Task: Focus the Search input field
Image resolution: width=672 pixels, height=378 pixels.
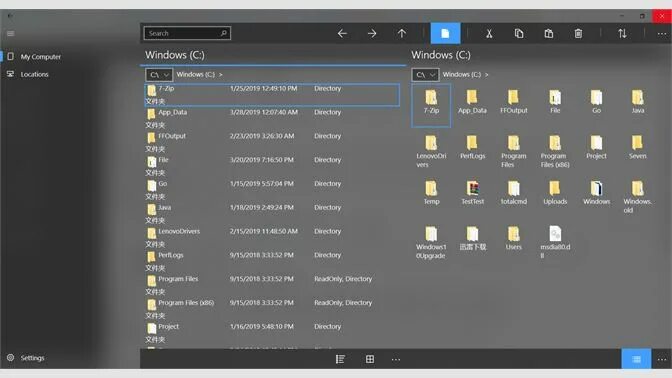Action: (187, 33)
